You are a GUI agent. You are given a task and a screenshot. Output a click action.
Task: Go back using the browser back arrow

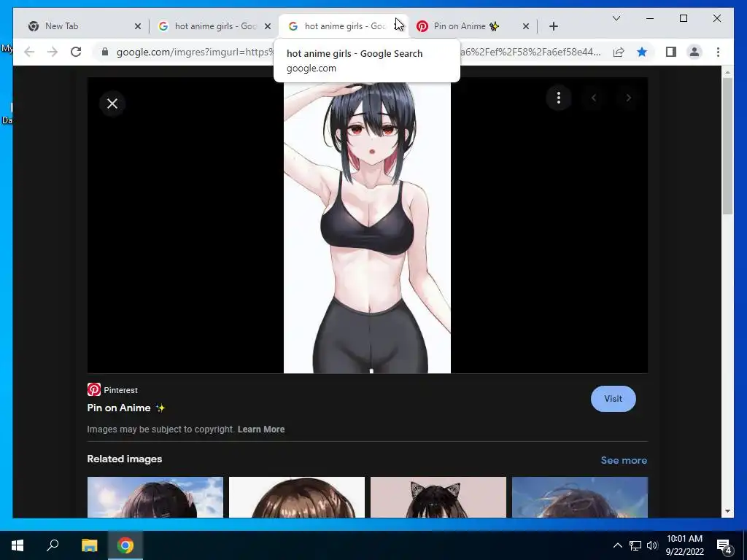click(29, 52)
